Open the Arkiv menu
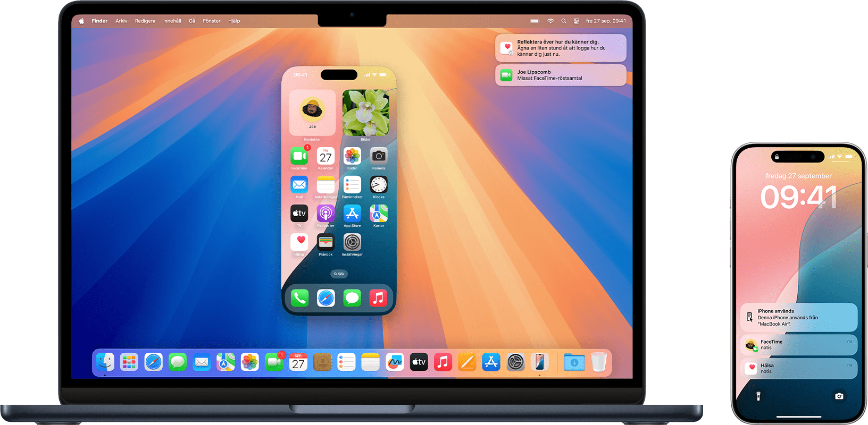The height and width of the screenshot is (425, 868). click(x=121, y=21)
